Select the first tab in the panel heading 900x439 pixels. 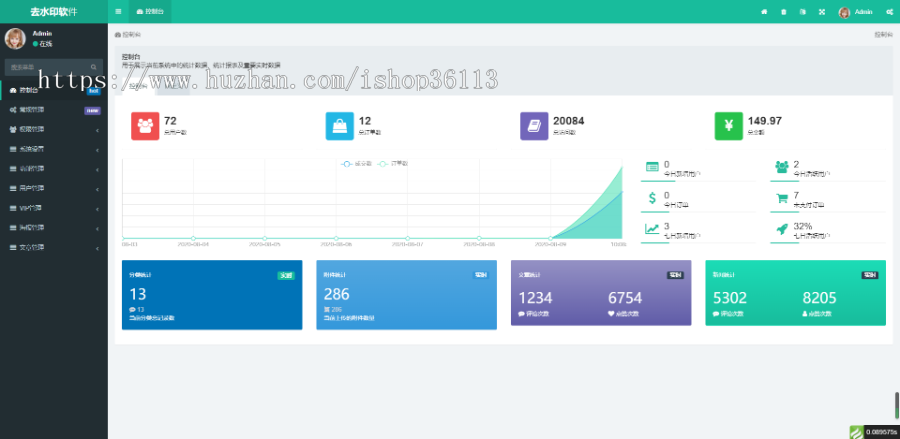point(138,86)
